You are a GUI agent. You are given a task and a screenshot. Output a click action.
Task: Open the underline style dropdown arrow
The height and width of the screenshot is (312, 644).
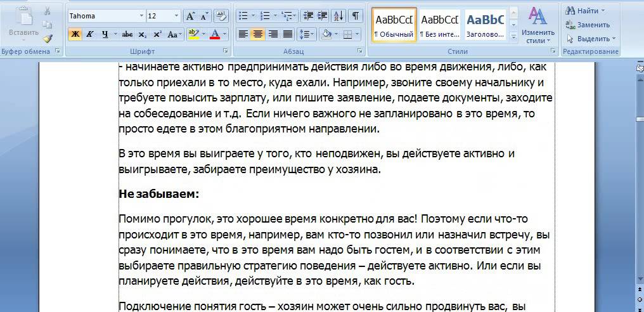click(x=115, y=34)
